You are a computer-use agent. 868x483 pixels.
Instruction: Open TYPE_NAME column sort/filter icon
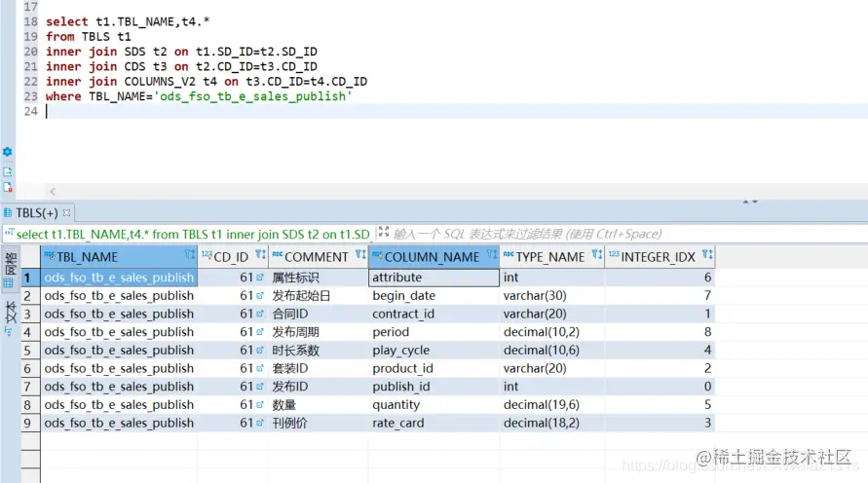point(596,254)
